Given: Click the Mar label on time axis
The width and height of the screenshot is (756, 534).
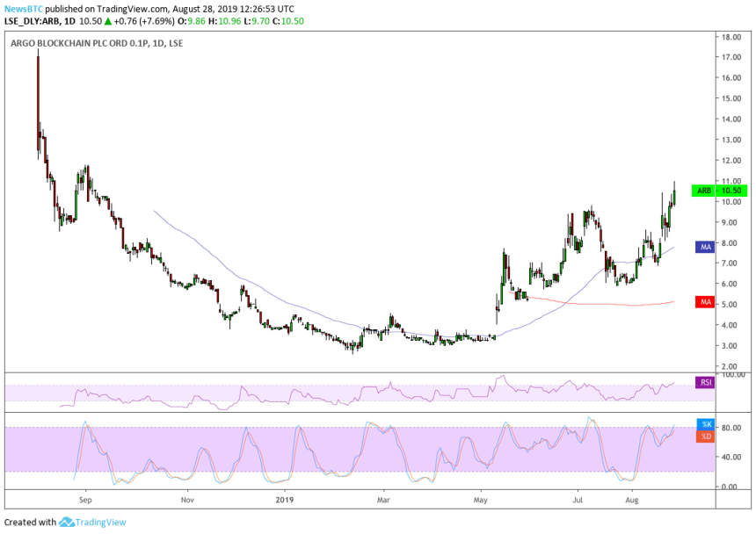Looking at the screenshot, I should pos(383,500).
